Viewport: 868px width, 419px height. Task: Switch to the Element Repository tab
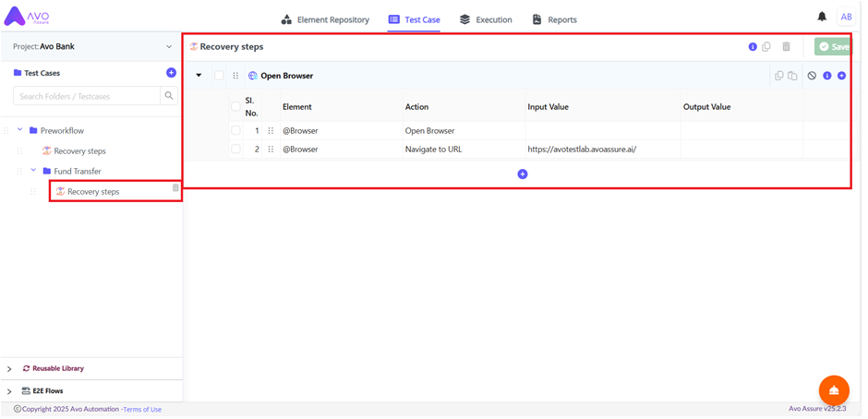coord(324,19)
